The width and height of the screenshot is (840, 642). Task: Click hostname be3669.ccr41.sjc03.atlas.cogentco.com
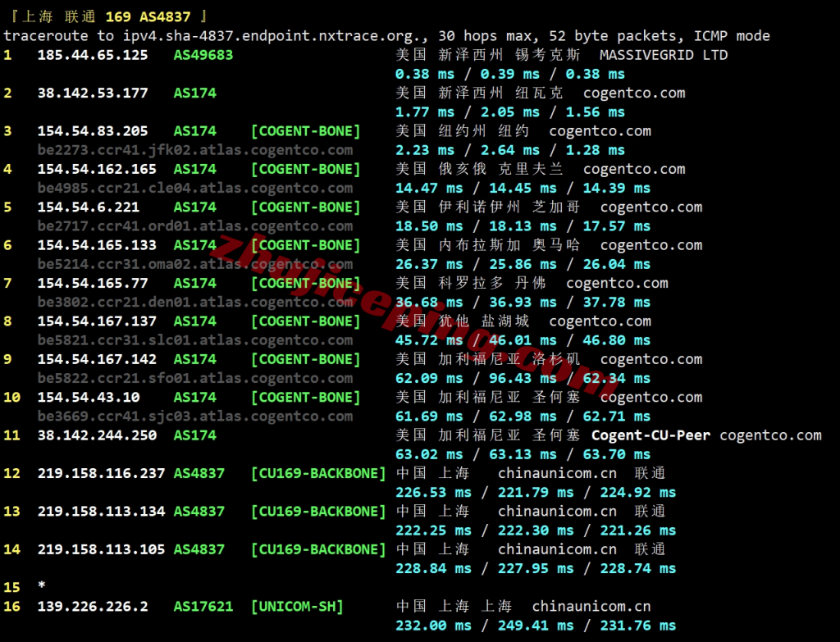(x=195, y=417)
